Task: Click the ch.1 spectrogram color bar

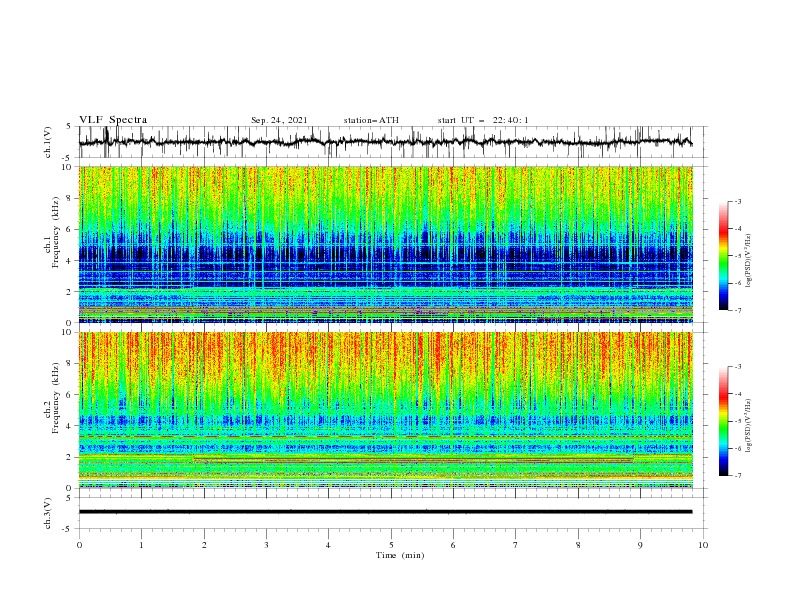Action: pyautogui.click(x=724, y=255)
